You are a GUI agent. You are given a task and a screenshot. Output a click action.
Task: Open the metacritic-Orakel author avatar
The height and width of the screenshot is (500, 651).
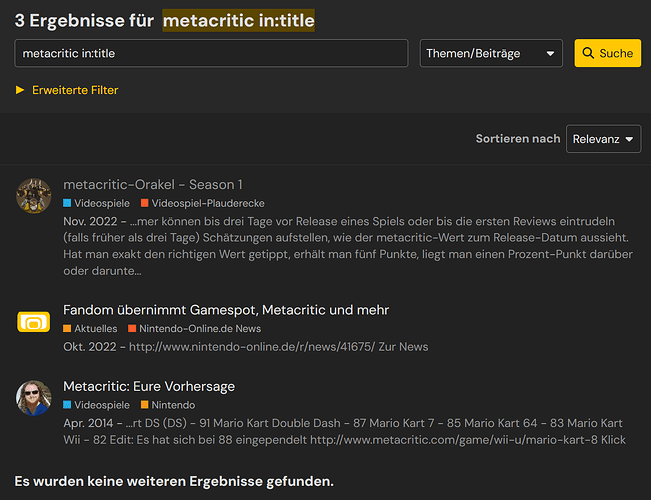[x=34, y=195]
